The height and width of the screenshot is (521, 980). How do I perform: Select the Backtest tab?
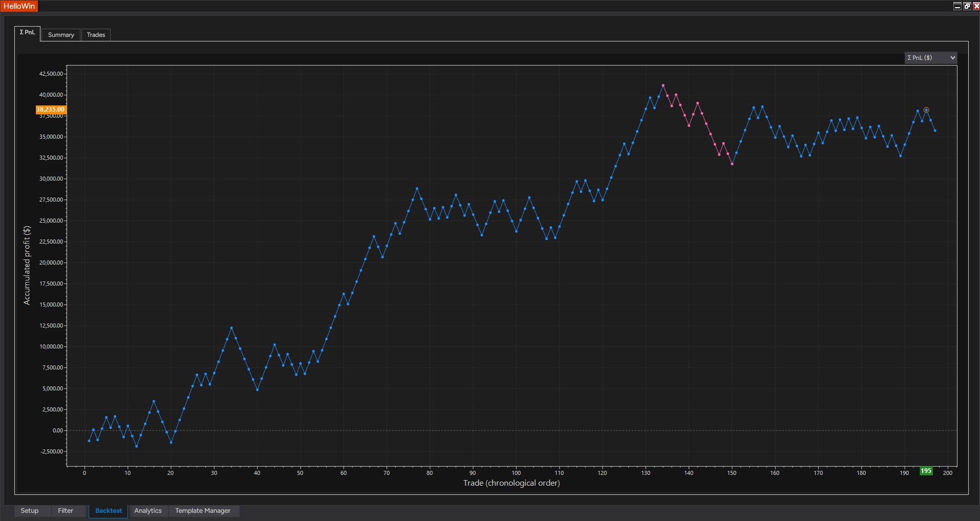point(109,511)
